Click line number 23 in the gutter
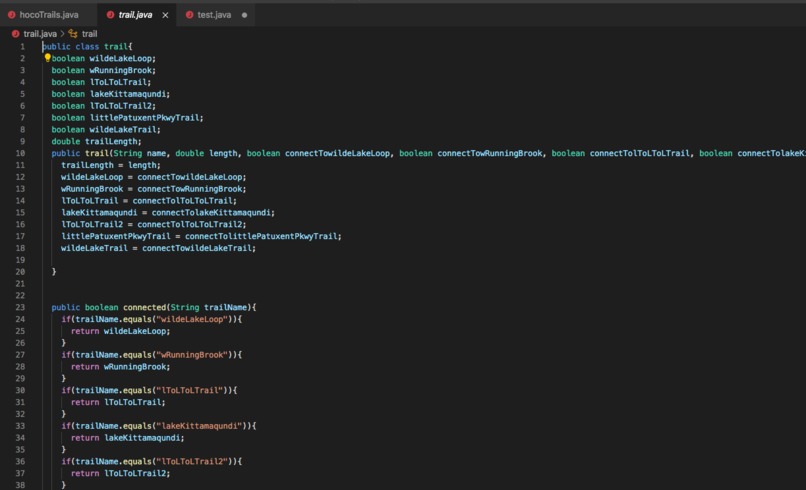 [x=20, y=307]
